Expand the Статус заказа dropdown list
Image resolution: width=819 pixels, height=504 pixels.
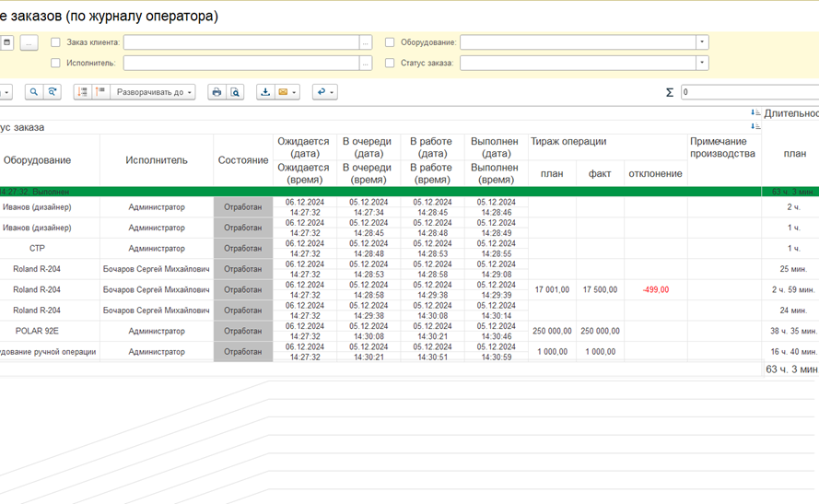[x=702, y=63]
